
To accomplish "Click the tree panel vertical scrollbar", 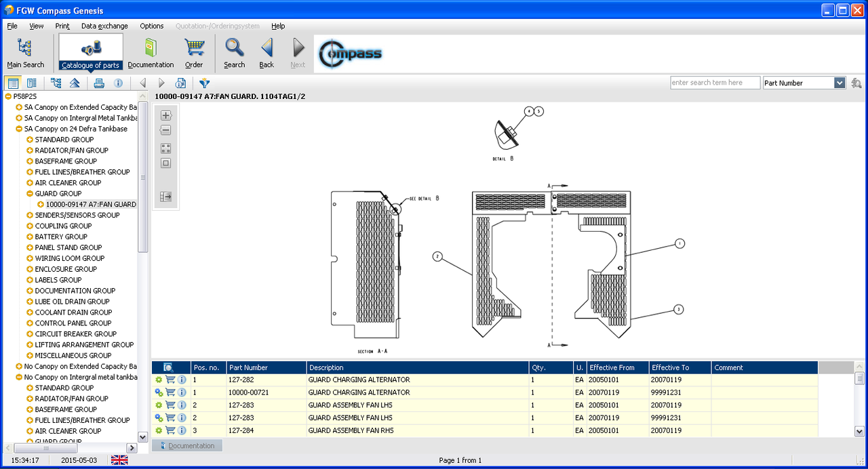I will click(142, 176).
